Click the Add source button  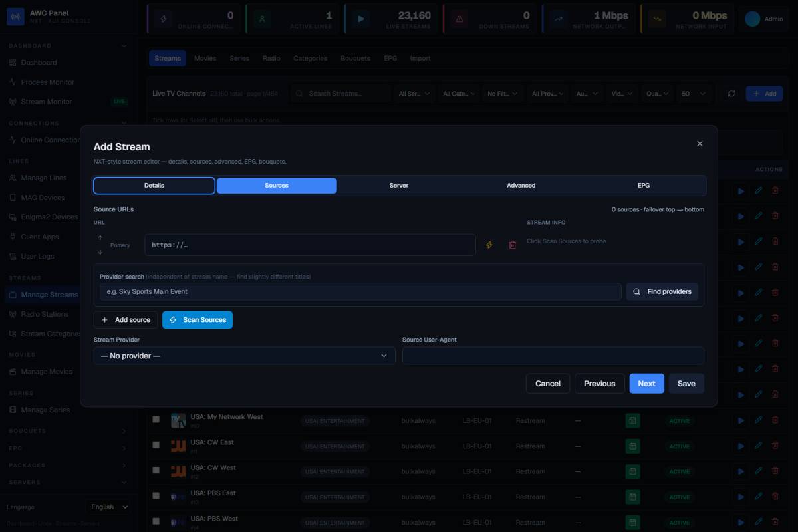[x=126, y=320]
